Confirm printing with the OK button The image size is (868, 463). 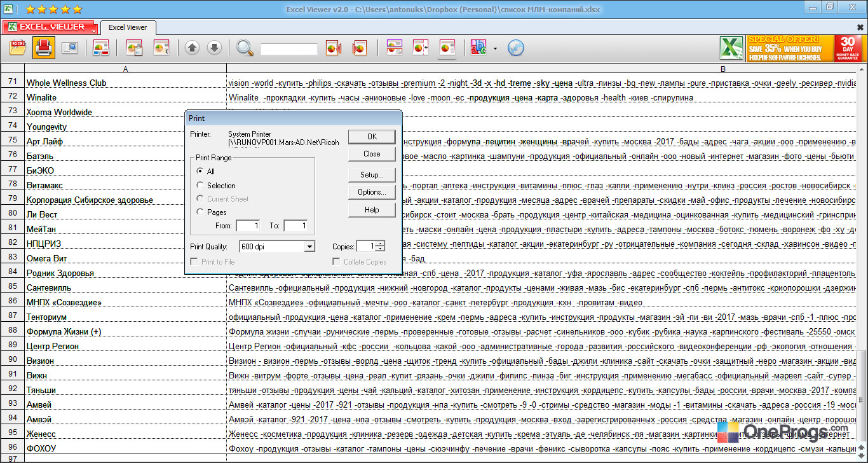(x=372, y=137)
